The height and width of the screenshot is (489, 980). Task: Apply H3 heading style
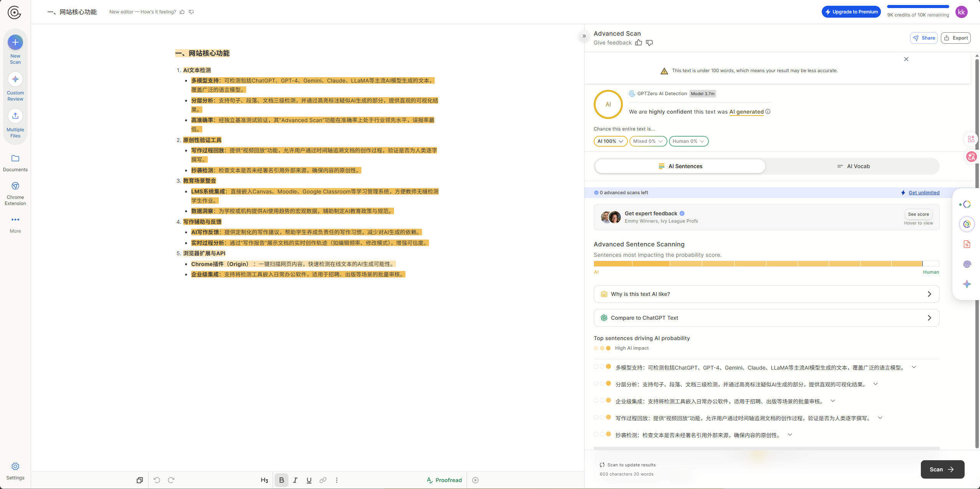pyautogui.click(x=265, y=480)
